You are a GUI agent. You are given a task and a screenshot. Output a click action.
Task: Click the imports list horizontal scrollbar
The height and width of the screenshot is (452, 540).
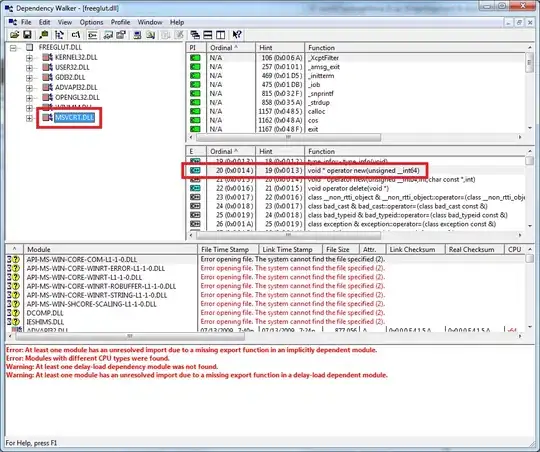tap(289, 137)
